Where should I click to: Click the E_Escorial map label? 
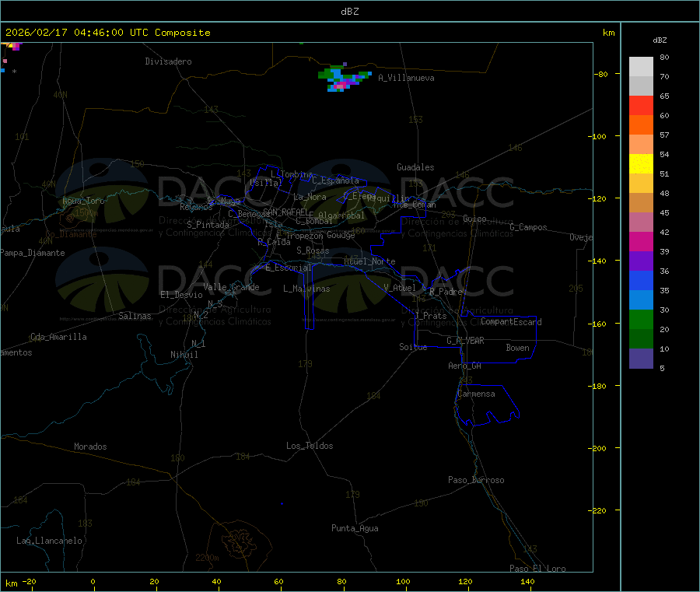click(289, 268)
